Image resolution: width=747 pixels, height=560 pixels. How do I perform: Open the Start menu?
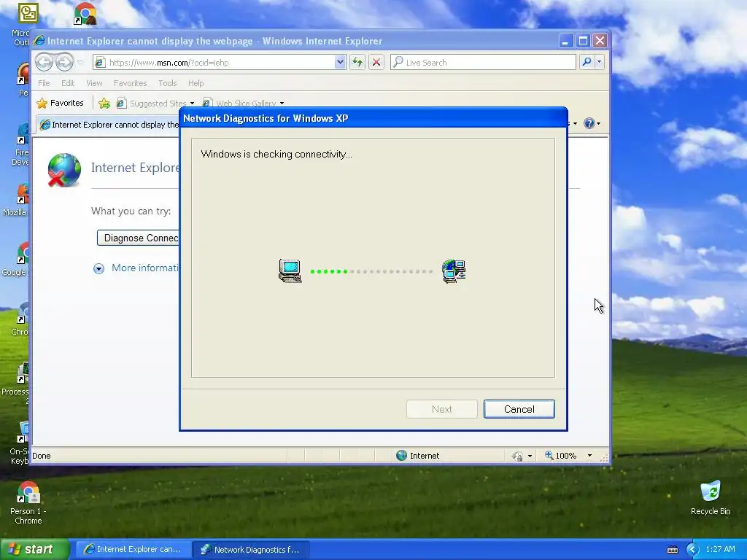pyautogui.click(x=35, y=549)
